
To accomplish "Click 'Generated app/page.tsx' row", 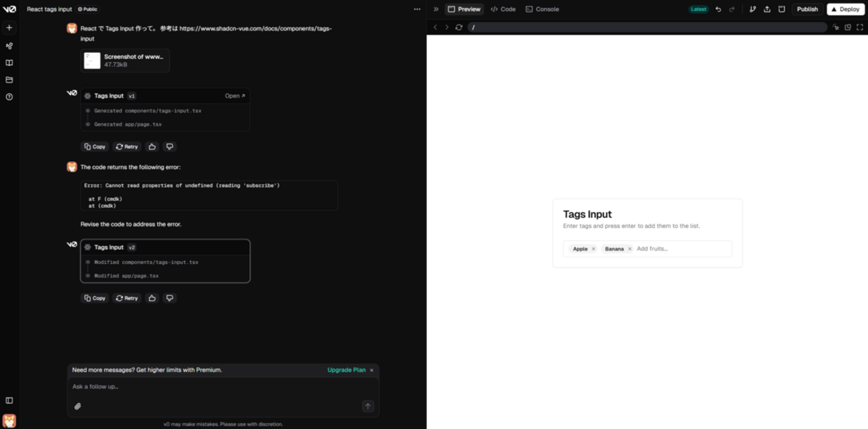I will 128,124.
